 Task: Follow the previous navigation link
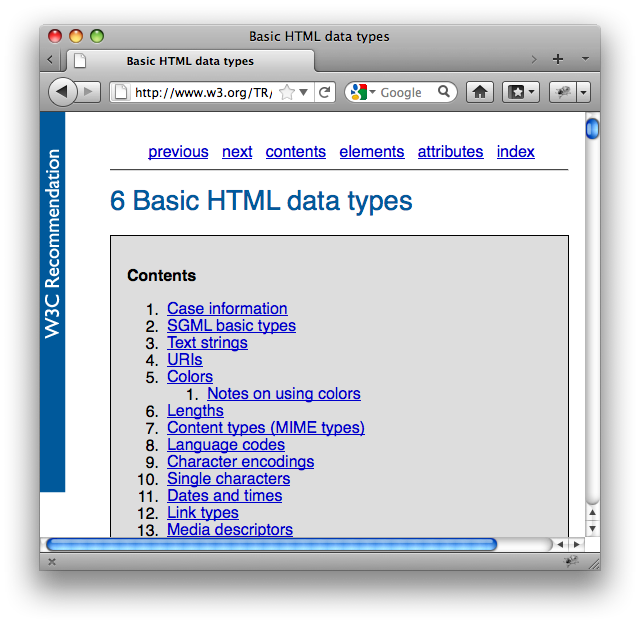(x=178, y=151)
